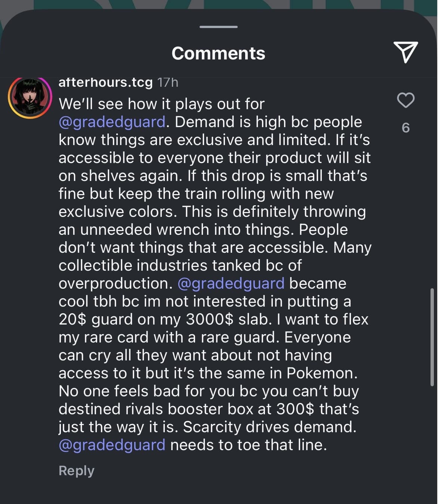Tap the drag handle above Comments
The height and width of the screenshot is (504, 438).
(x=219, y=27)
